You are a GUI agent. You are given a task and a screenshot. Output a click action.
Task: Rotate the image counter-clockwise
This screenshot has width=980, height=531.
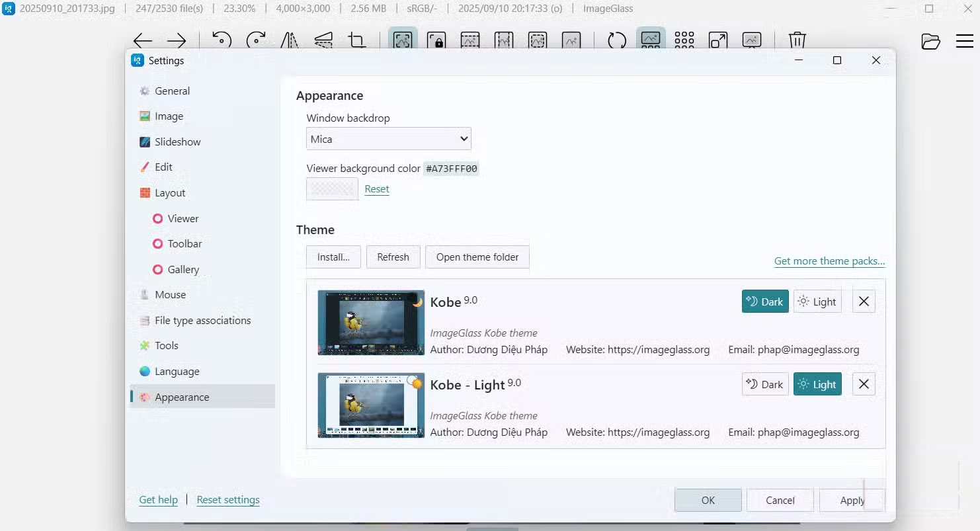pyautogui.click(x=222, y=40)
